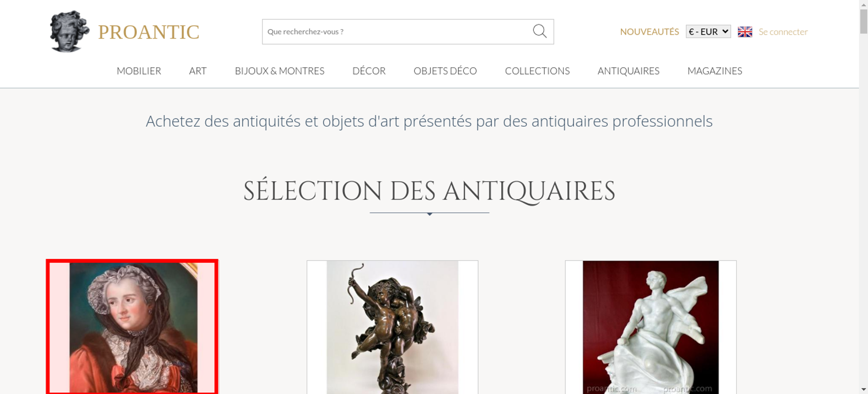The height and width of the screenshot is (394, 868).
Task: Open the portrait painting of woman thumbnail
Action: tap(132, 327)
